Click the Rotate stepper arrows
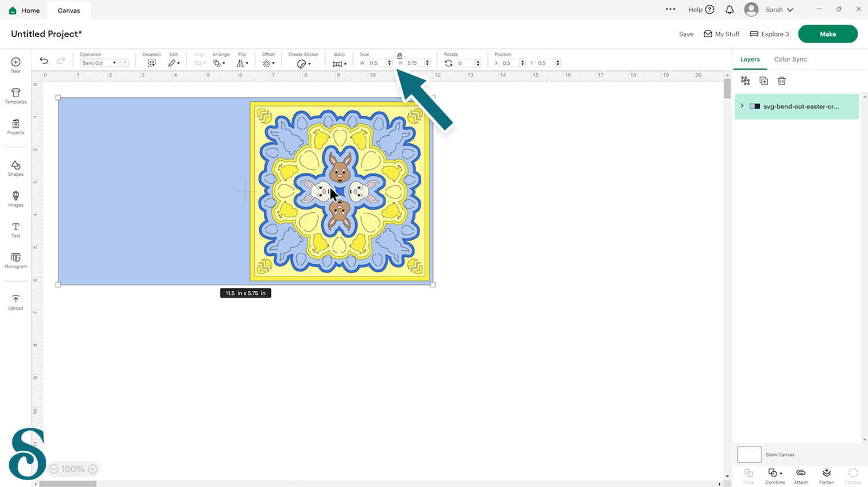868x487 pixels. (x=478, y=63)
